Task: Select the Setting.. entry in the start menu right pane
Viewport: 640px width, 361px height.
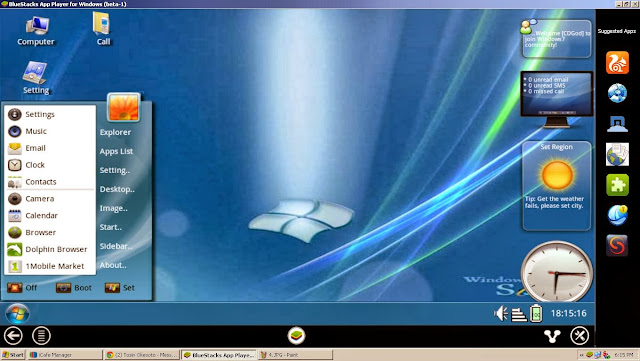Action: [115, 170]
